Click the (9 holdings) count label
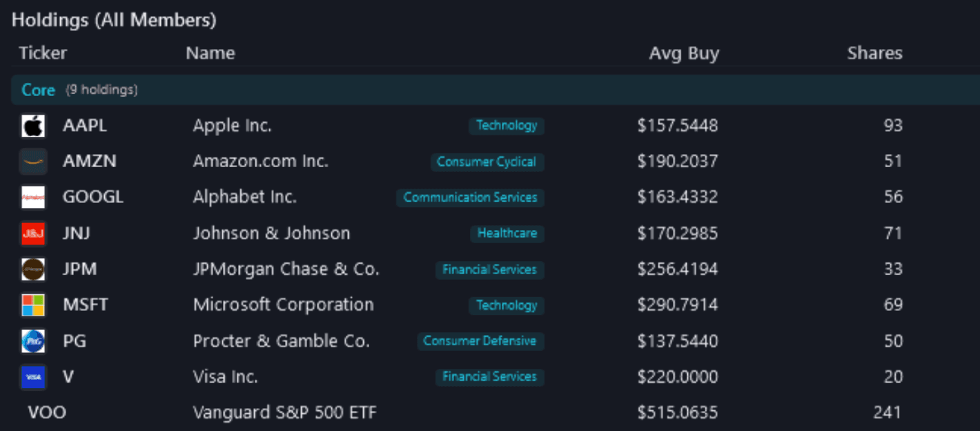The height and width of the screenshot is (431, 980). tap(101, 90)
